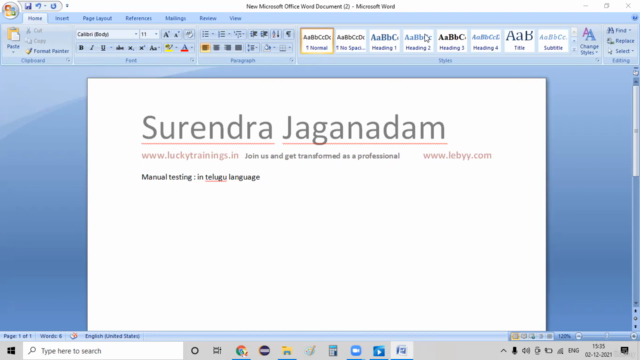Image resolution: width=640 pixels, height=360 pixels.
Task: Shrink the font size
Action: (x=176, y=34)
